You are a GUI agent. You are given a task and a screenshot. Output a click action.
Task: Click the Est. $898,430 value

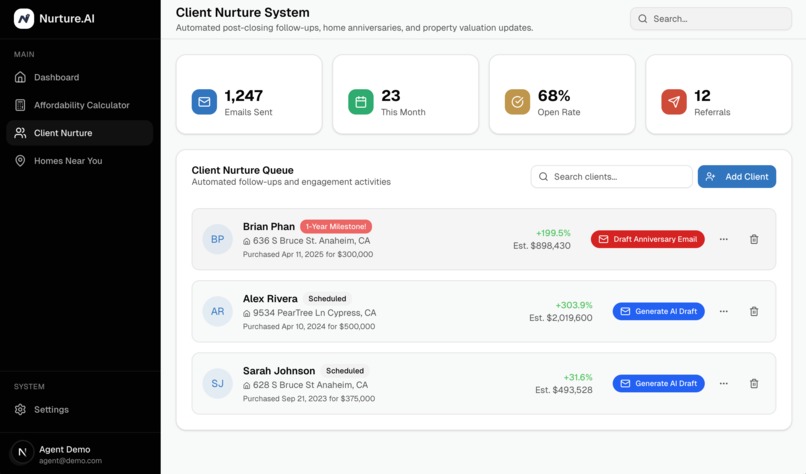[542, 246]
